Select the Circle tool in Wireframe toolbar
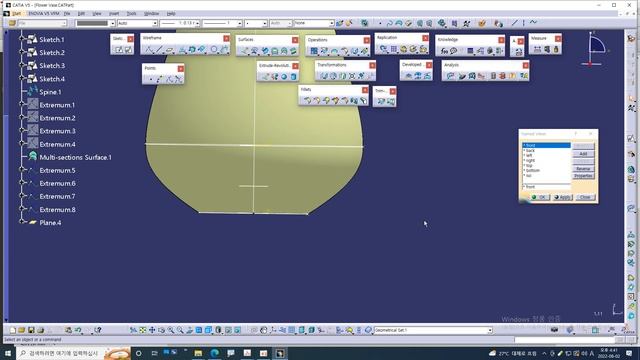This screenshot has height=360, width=640. click(x=214, y=50)
